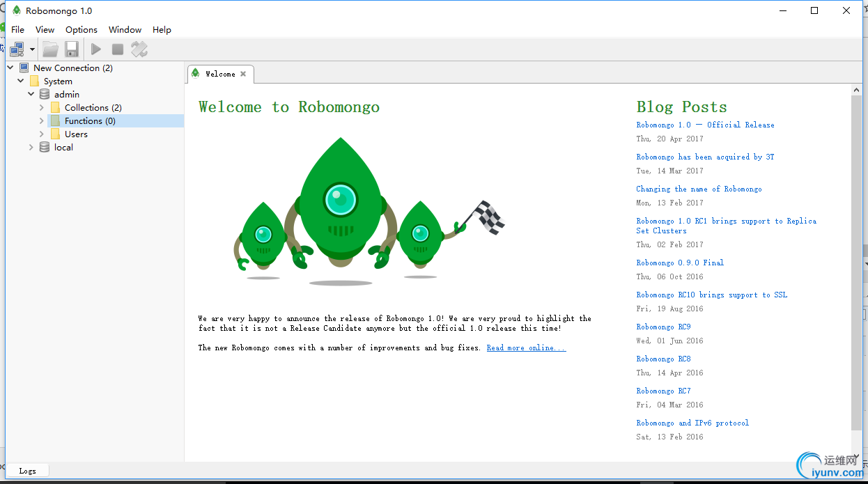Click the Connect computer icon in toolbar
This screenshot has height=484, width=868.
point(17,49)
